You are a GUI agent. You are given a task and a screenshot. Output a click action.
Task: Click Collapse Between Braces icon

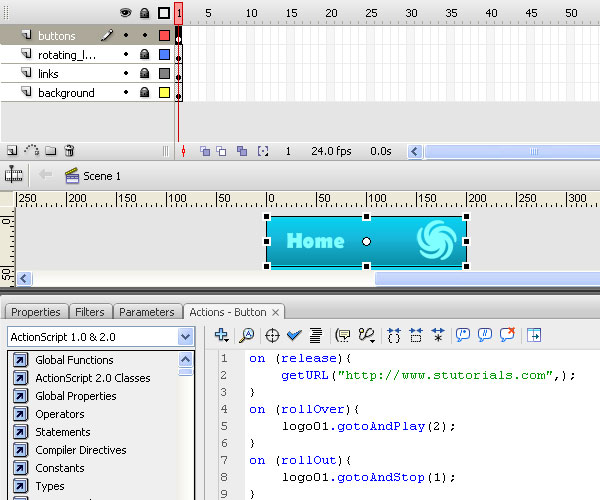point(394,335)
